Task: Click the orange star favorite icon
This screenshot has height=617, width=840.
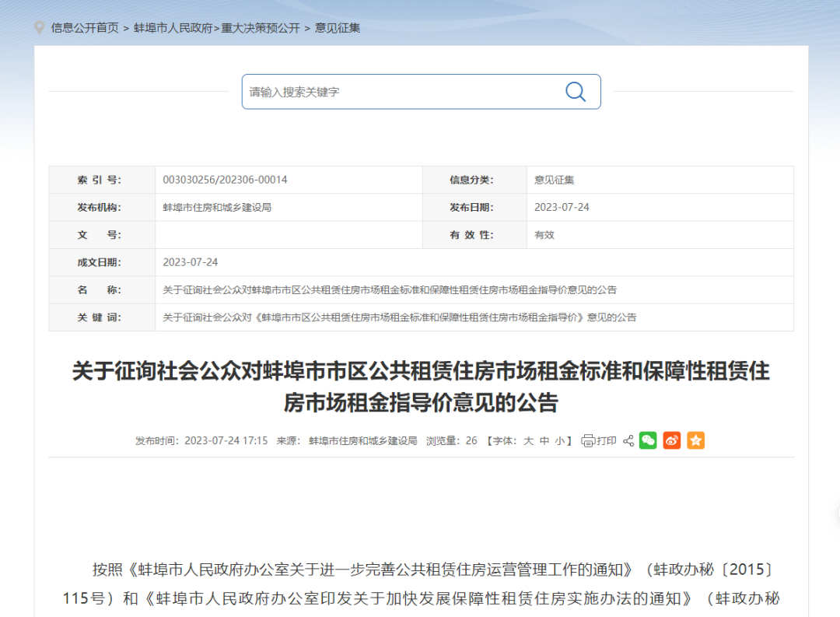Action: [696, 440]
